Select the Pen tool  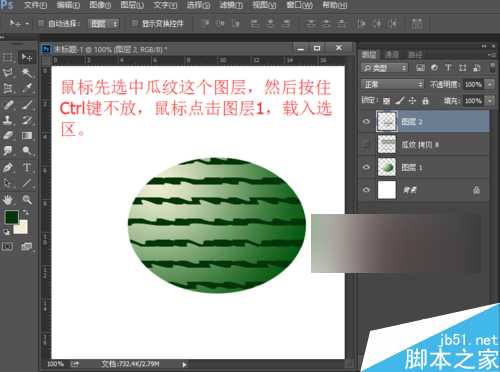click(8, 167)
